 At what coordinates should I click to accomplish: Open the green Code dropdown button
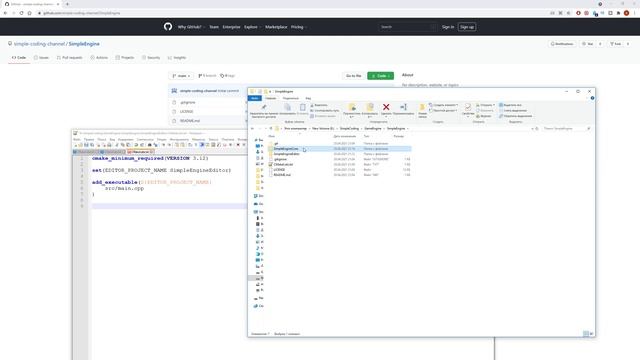point(380,76)
